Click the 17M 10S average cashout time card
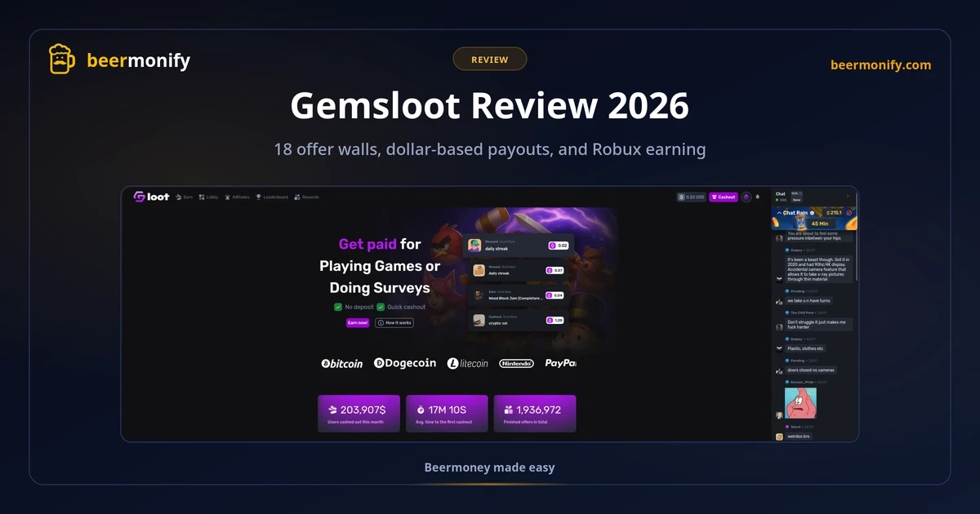 point(447,414)
